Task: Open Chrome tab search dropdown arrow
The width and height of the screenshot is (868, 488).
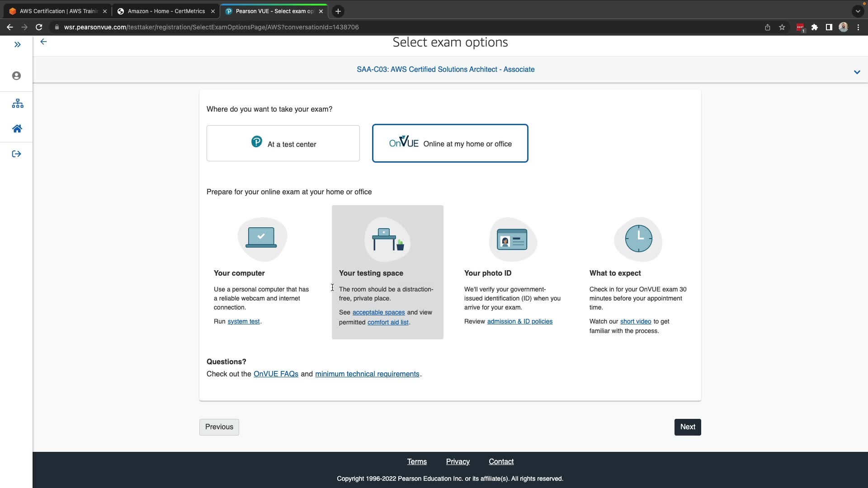Action: tap(858, 11)
